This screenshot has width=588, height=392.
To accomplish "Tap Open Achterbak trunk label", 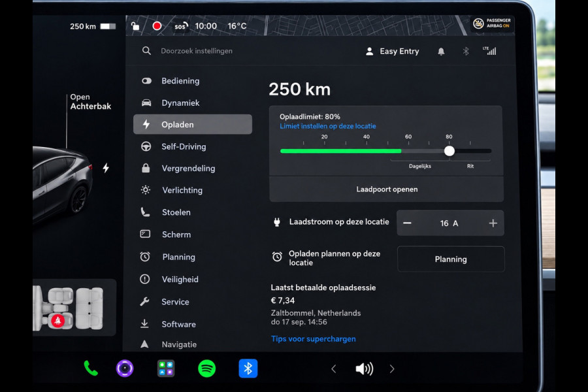I will pyautogui.click(x=90, y=102).
